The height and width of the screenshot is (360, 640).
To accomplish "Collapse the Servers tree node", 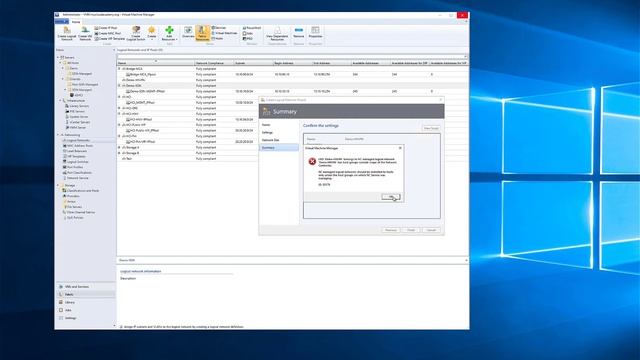I will coord(58,58).
